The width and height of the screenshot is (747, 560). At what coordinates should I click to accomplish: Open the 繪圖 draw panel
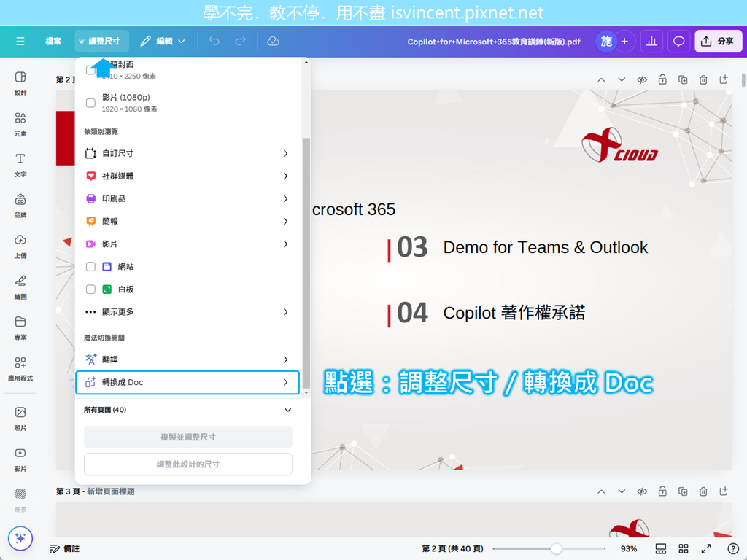click(20, 287)
